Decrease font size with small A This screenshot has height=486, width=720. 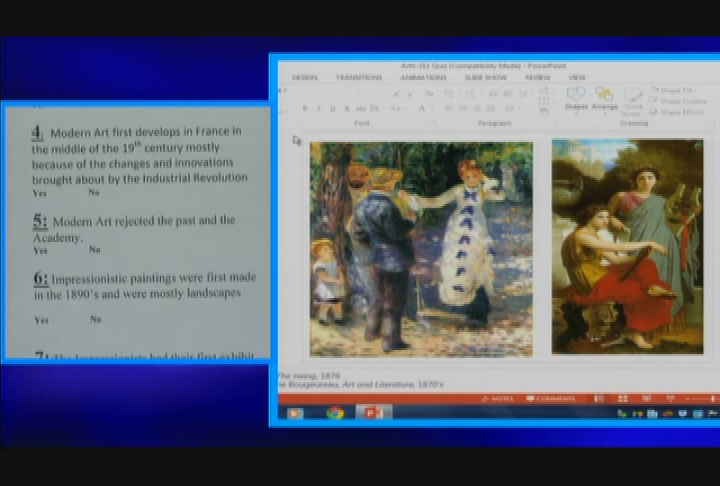[x=411, y=94]
